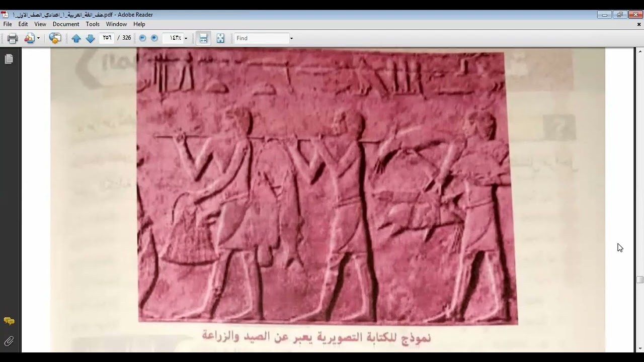Close the document with the X below window controls

(639, 24)
